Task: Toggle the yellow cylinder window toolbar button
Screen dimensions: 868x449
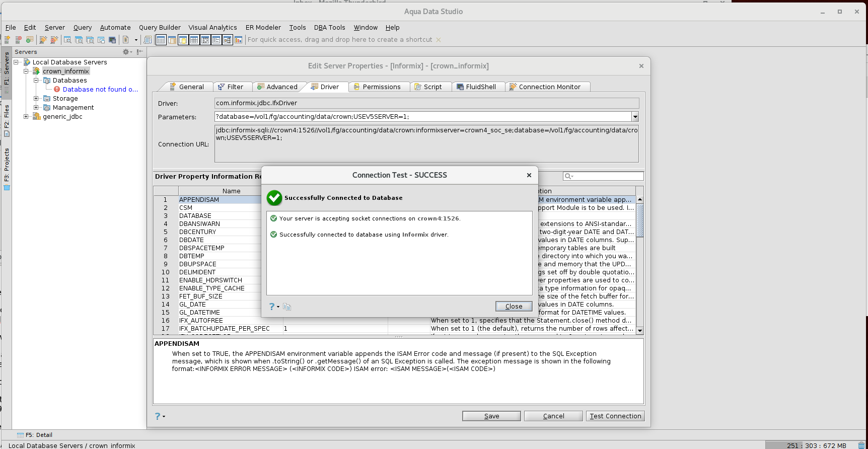Action: coord(183,40)
